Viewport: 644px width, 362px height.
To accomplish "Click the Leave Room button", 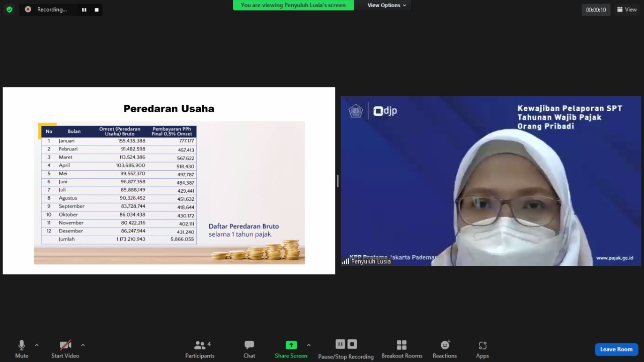I will click(x=616, y=349).
